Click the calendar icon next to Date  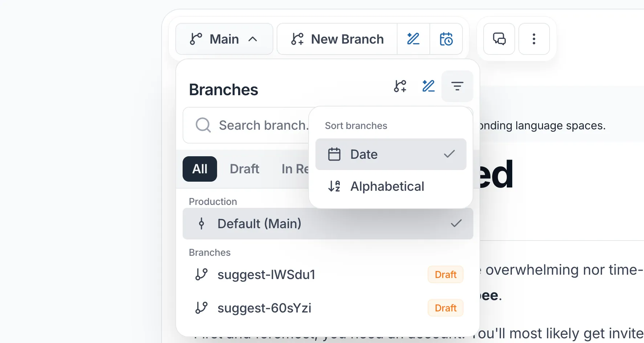tap(334, 154)
